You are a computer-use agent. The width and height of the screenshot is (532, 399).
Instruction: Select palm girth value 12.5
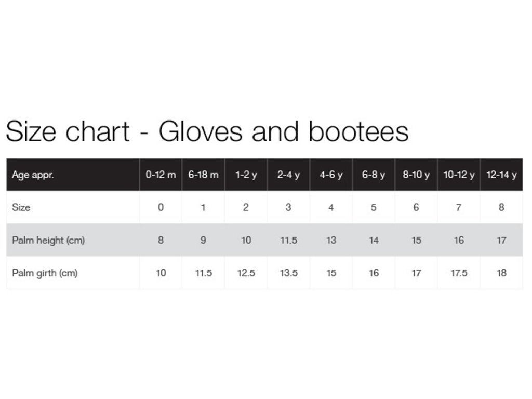[246, 273]
